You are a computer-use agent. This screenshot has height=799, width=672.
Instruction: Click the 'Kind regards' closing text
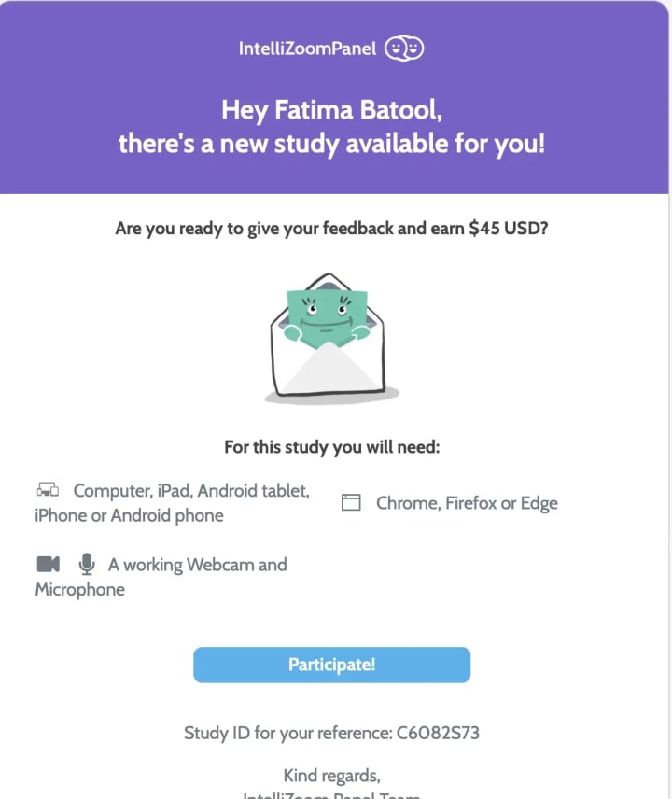point(331,776)
